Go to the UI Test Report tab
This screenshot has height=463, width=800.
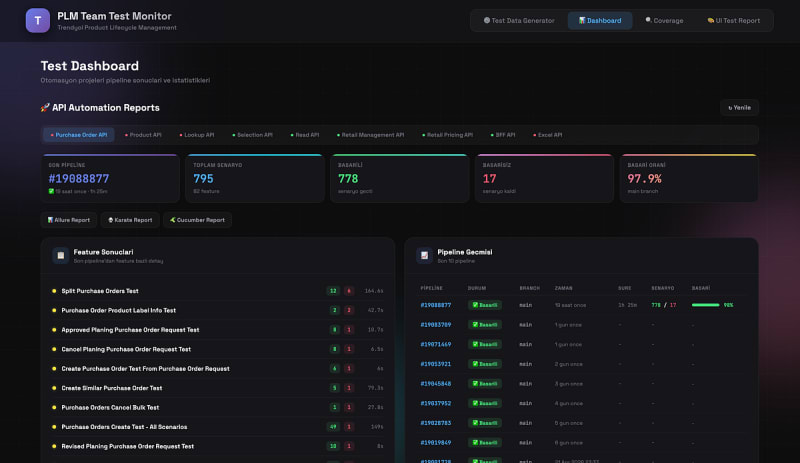(733, 20)
